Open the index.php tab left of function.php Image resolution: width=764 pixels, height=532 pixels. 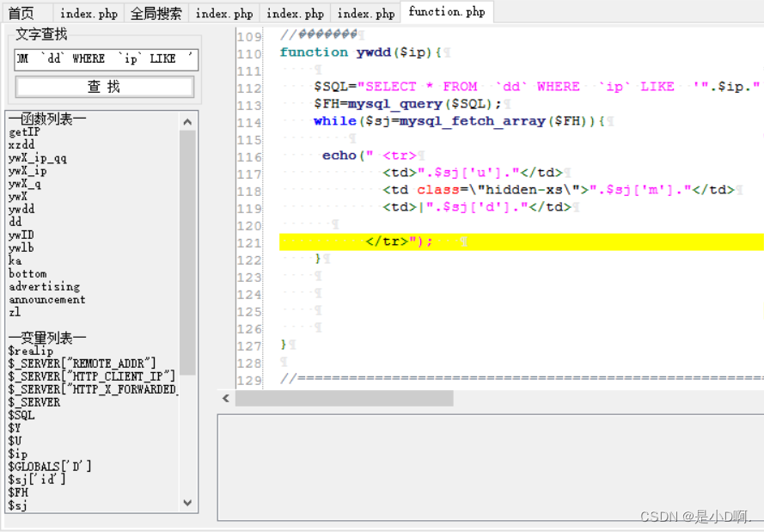tap(366, 13)
